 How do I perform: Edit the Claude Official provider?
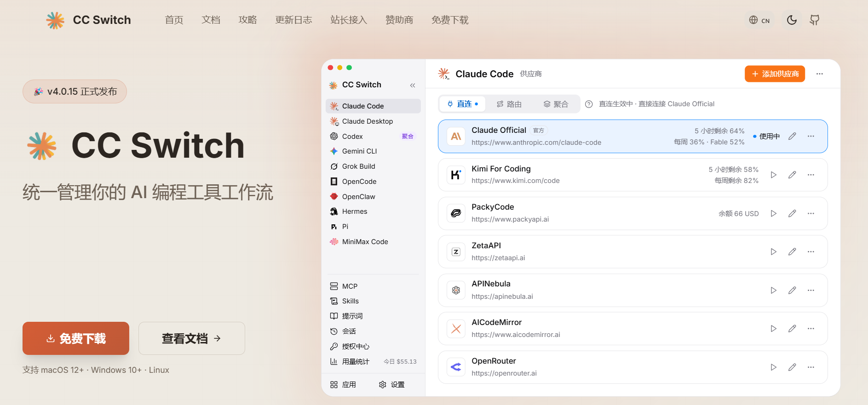pos(792,136)
